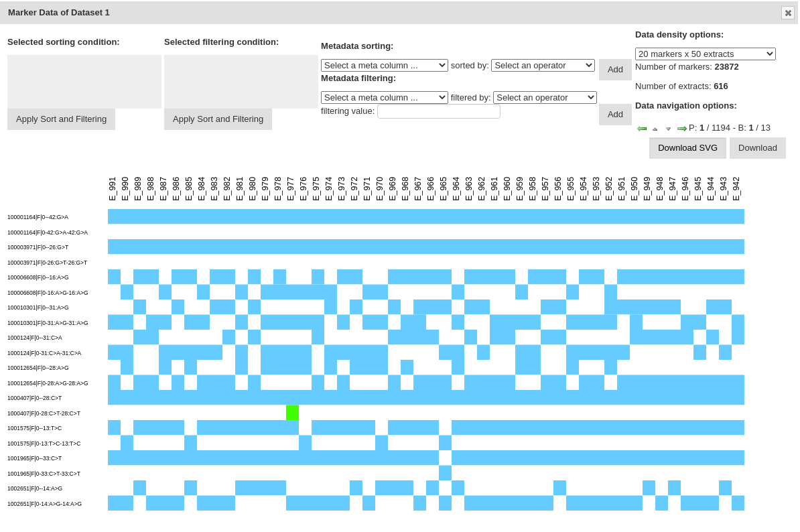Select marker row label 1001965|F|0--33:C>T
This screenshot has width=800, height=532.
pos(35,458)
